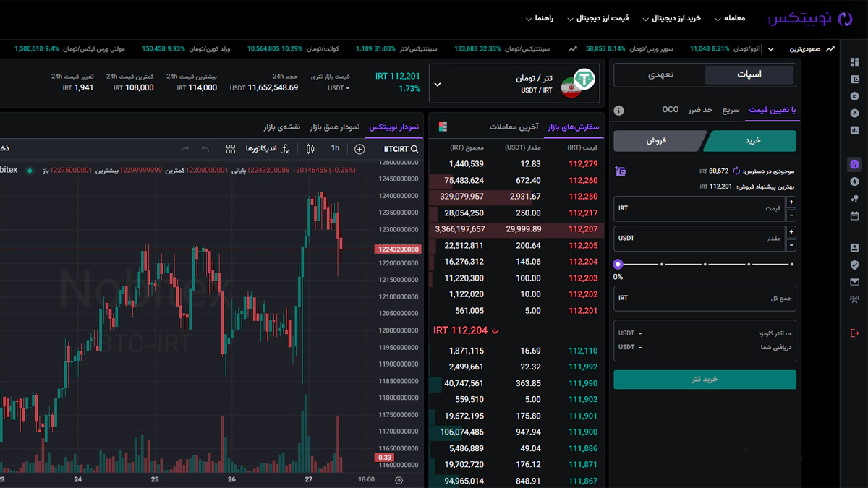The width and height of the screenshot is (868, 488).
Task: Refresh available balance with the circular arrows icon
Action: [736, 171]
